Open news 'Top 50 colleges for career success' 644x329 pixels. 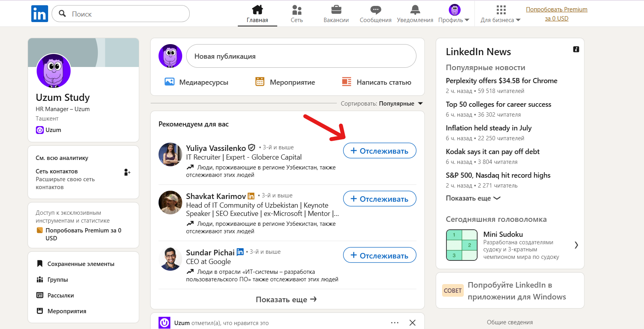point(498,104)
